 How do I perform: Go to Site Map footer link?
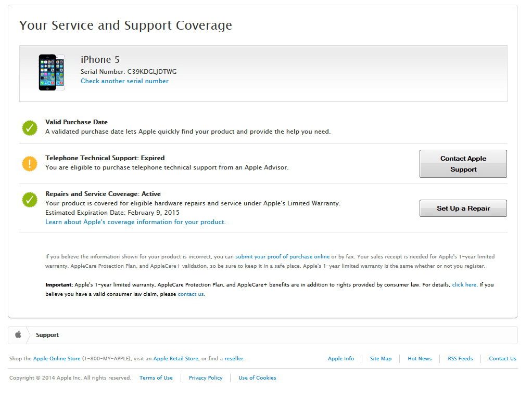[381, 359]
